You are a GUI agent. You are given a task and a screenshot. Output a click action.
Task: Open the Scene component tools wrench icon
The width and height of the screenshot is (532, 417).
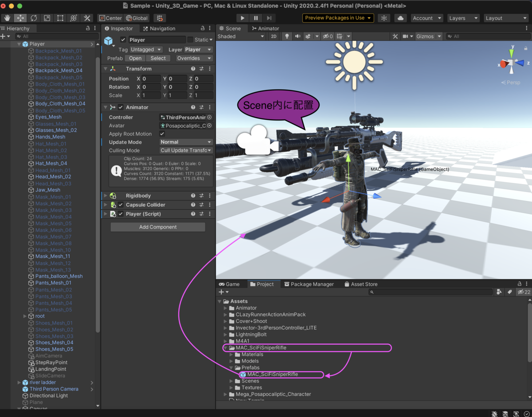395,36
